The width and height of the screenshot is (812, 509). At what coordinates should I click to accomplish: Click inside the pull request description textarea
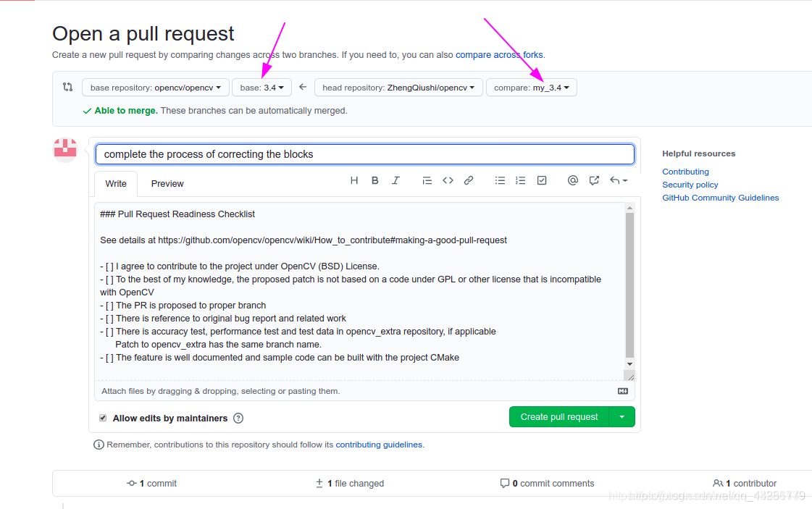[359, 292]
